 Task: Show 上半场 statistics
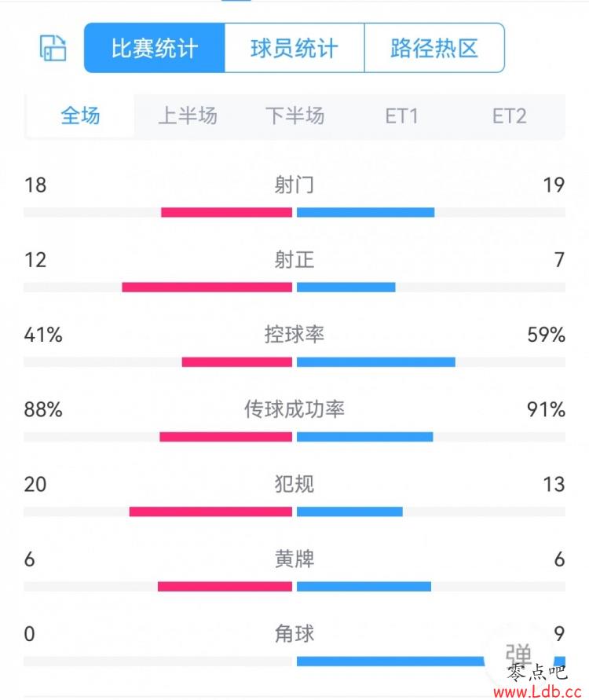[188, 116]
